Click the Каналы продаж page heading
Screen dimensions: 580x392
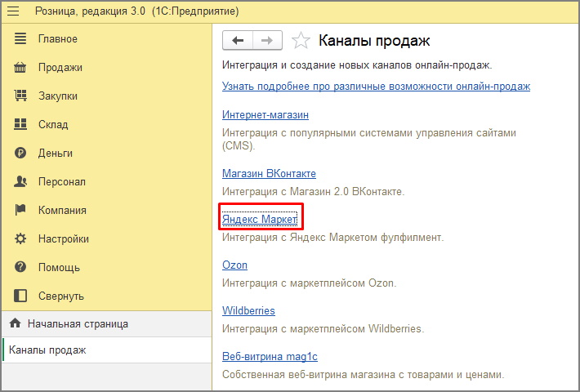374,41
